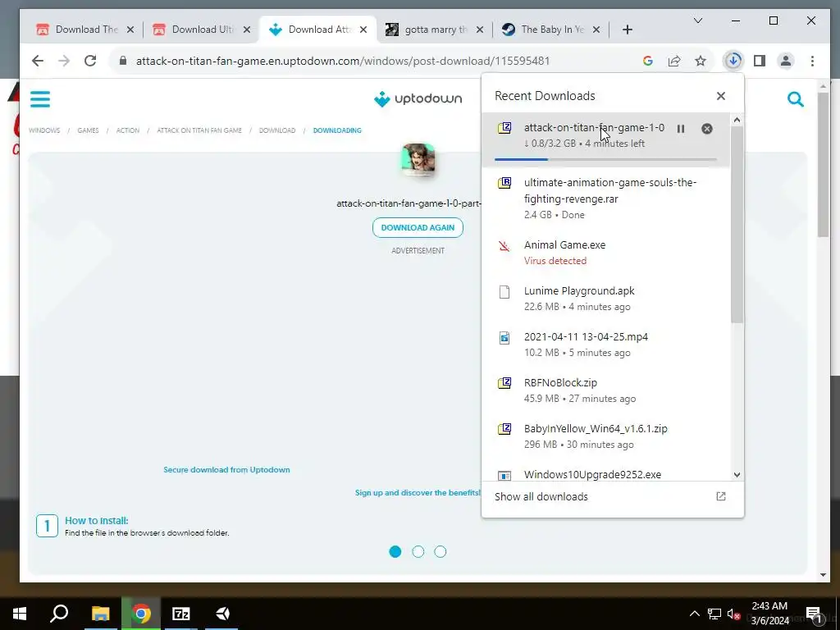The width and height of the screenshot is (840, 630).
Task: Open 7-Zip from the taskbar
Action: [x=181, y=614]
